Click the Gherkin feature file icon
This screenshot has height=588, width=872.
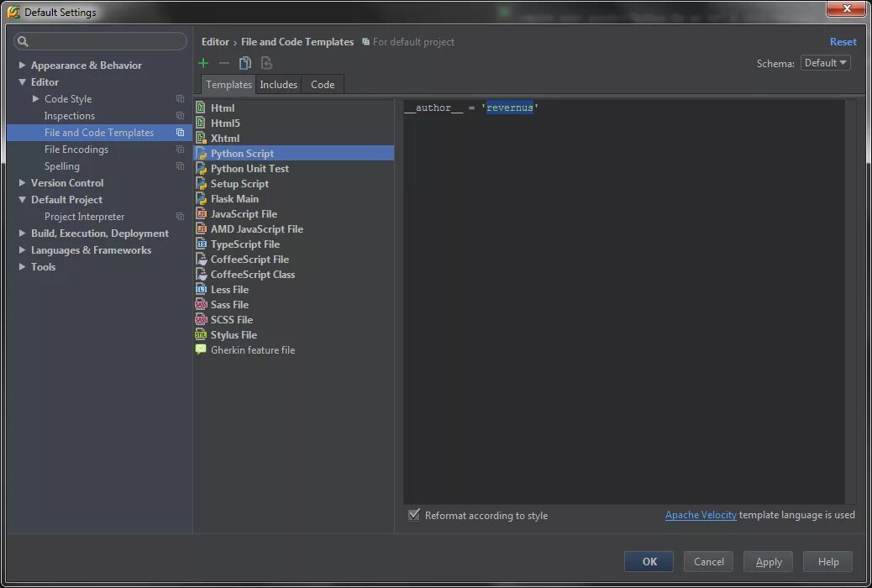[x=201, y=349]
